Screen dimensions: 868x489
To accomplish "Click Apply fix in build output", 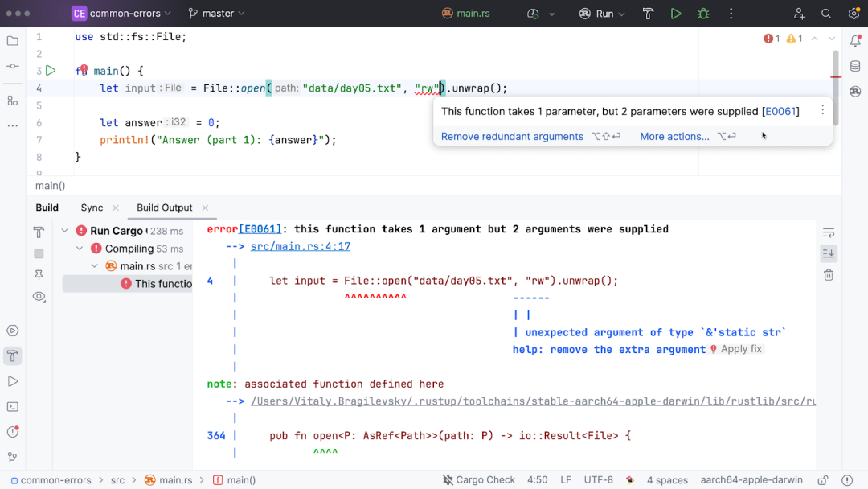I will pyautogui.click(x=741, y=349).
